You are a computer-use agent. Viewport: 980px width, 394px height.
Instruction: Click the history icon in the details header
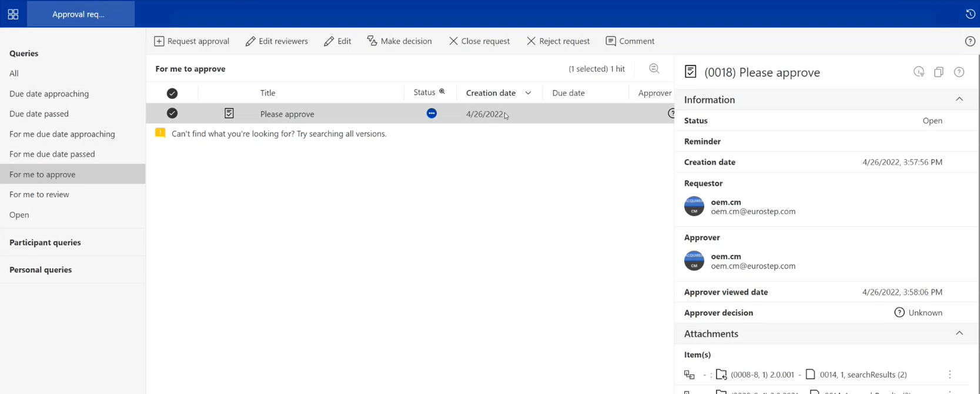(x=919, y=72)
